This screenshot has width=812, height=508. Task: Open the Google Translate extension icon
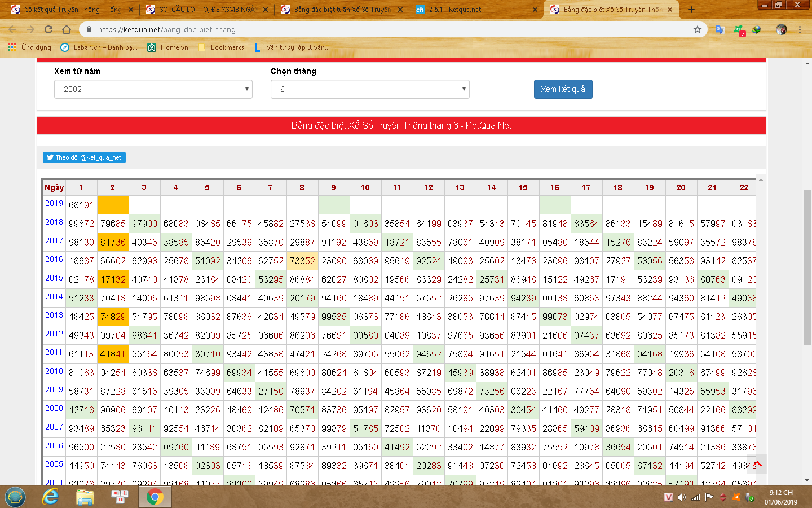coord(720,29)
